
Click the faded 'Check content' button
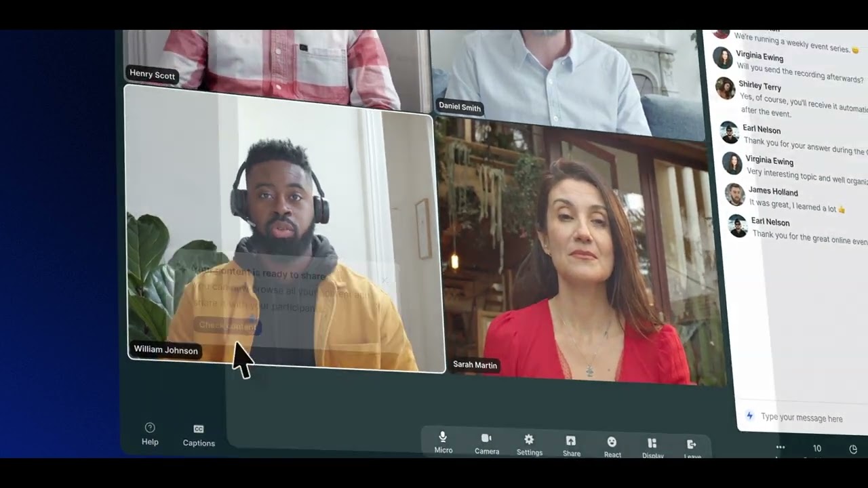tap(227, 325)
